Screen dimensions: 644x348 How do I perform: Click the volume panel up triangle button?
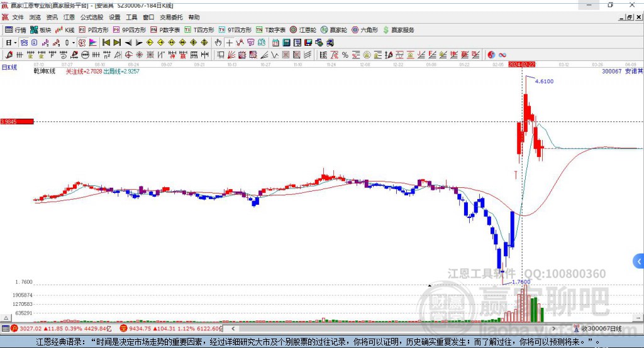click(6, 318)
